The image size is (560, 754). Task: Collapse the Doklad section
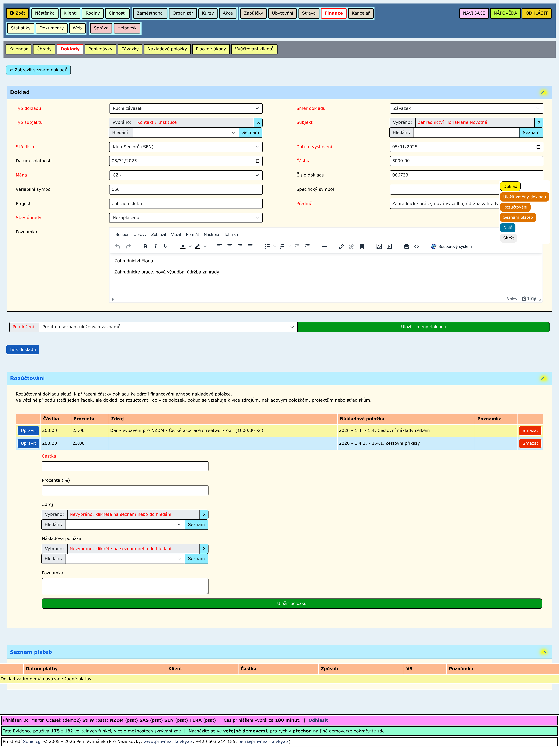point(543,92)
